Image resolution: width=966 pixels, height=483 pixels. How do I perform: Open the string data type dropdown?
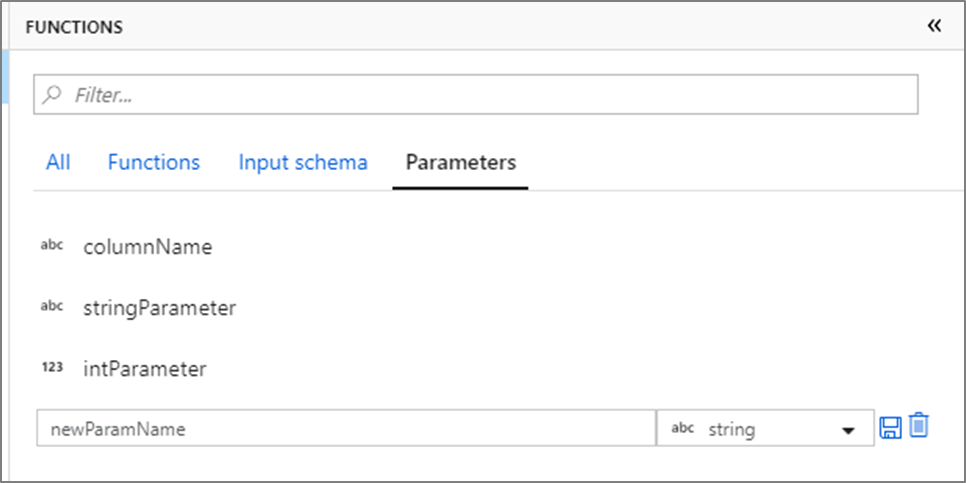765,428
